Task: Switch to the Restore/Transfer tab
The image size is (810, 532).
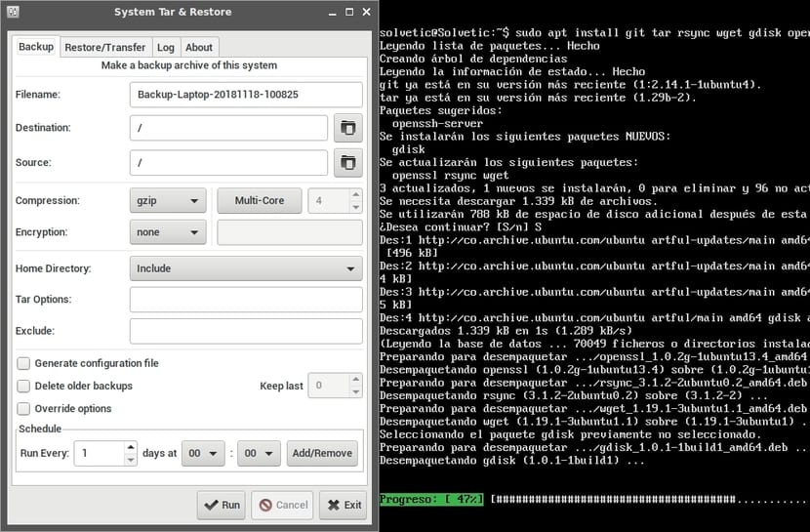Action: 104,48
